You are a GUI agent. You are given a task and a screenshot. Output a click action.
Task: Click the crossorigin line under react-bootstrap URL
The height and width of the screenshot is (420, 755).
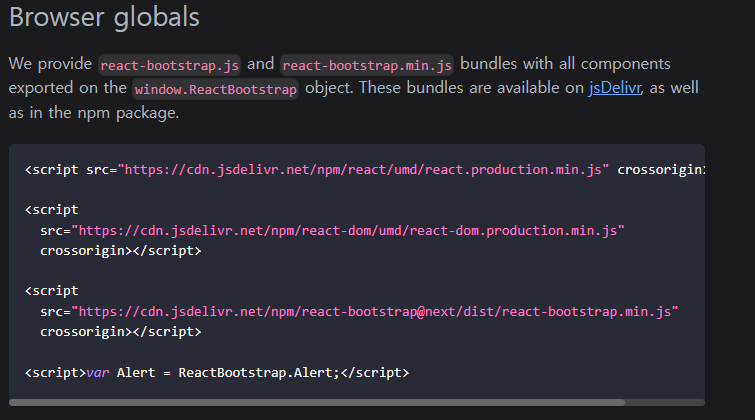point(120,332)
